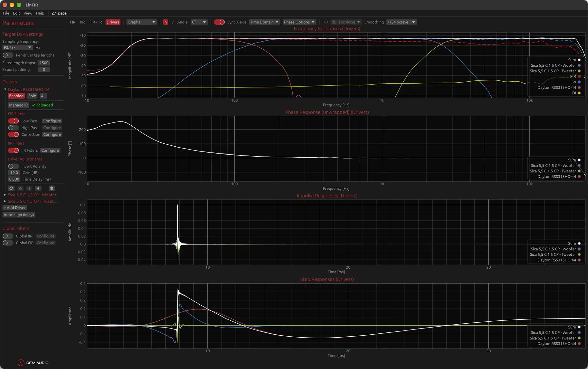The width and height of the screenshot is (588, 369).
Task: Click the DEM AUDIO logo
Action: [33, 363]
